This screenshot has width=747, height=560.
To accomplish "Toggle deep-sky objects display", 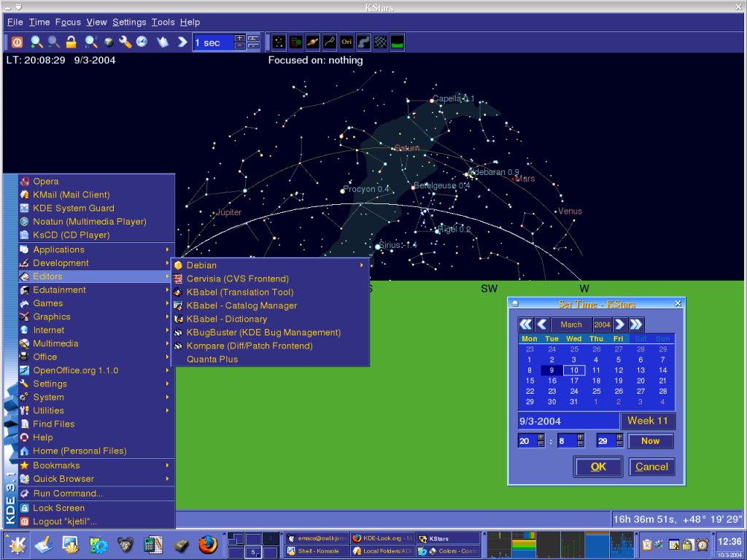I will (296, 42).
